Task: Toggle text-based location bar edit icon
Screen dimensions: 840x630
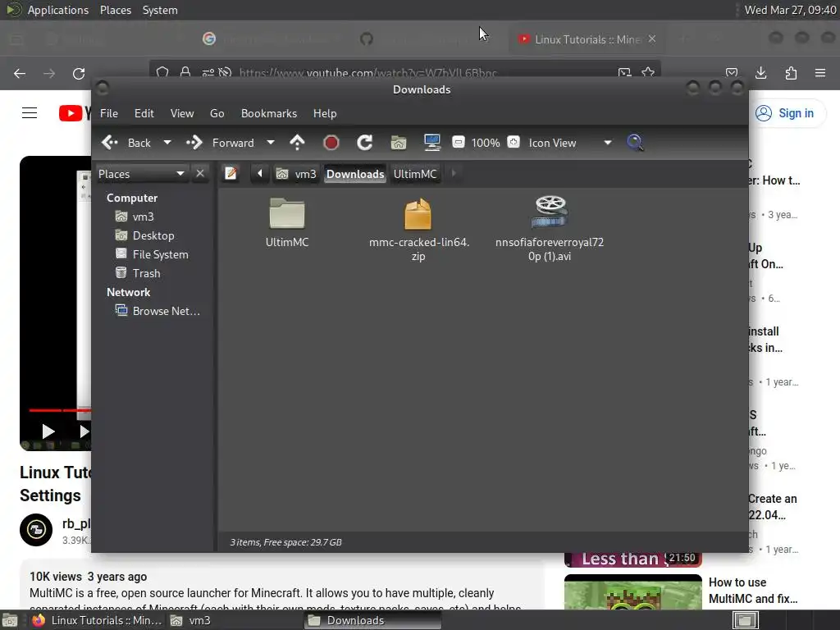Action: (x=231, y=174)
